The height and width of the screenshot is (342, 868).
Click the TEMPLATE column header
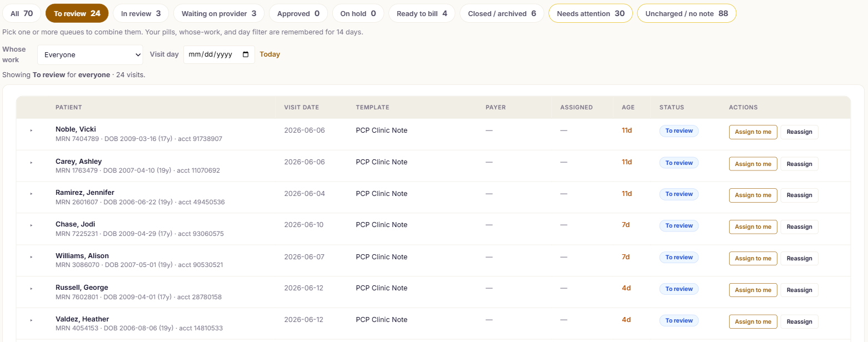[373, 107]
